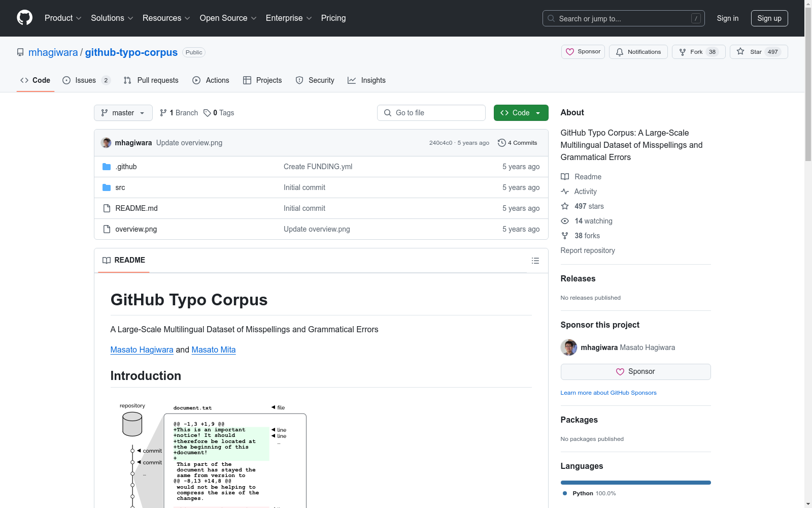The image size is (812, 508).
Task: Open the Create FUNDING.yml commit message
Action: [318, 167]
